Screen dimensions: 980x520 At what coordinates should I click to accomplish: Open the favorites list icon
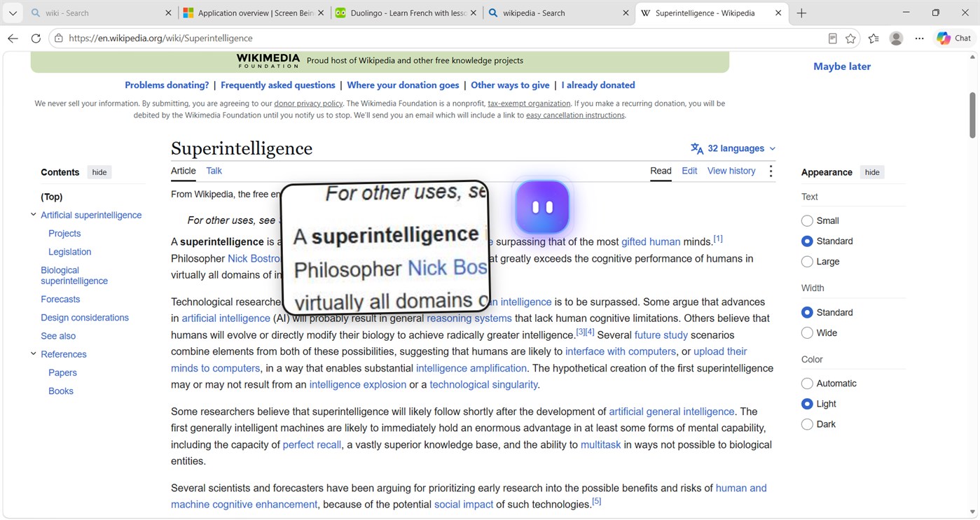(x=874, y=38)
